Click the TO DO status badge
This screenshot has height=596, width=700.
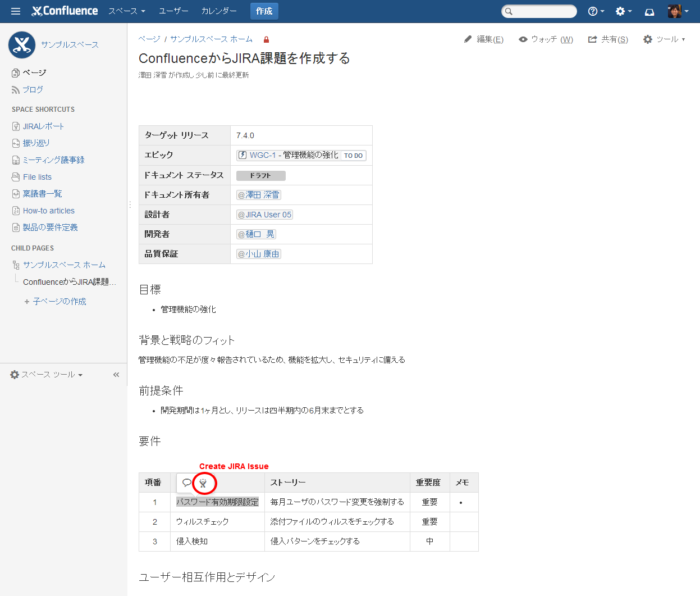353,156
